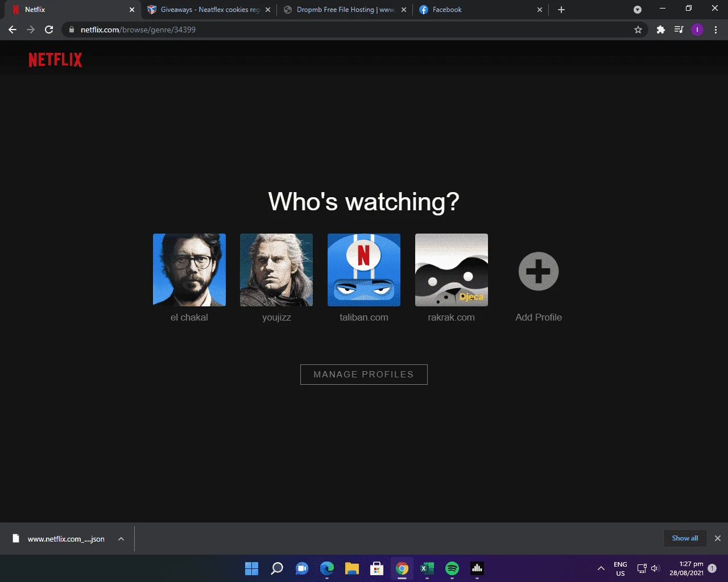This screenshot has width=728, height=582.
Task: Select the el chakal profile avatar
Action: 189,270
